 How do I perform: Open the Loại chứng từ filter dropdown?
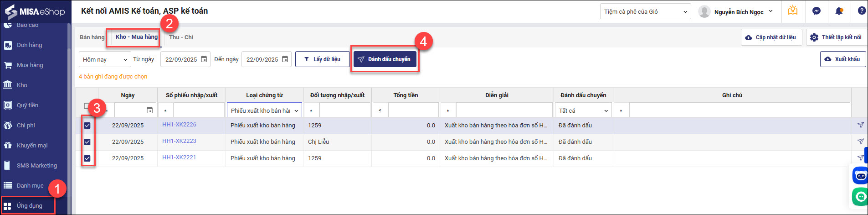coord(264,110)
